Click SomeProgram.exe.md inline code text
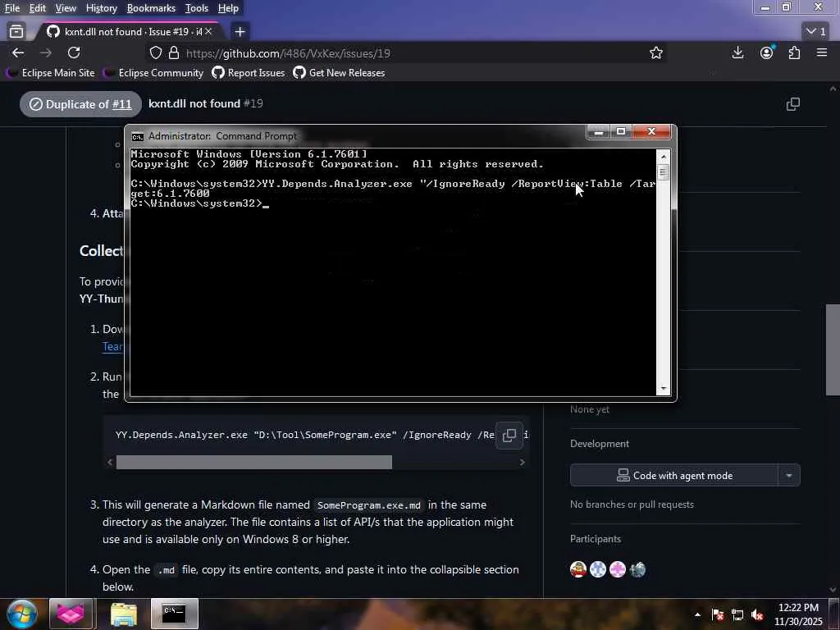The width and height of the screenshot is (840, 630). point(368,505)
